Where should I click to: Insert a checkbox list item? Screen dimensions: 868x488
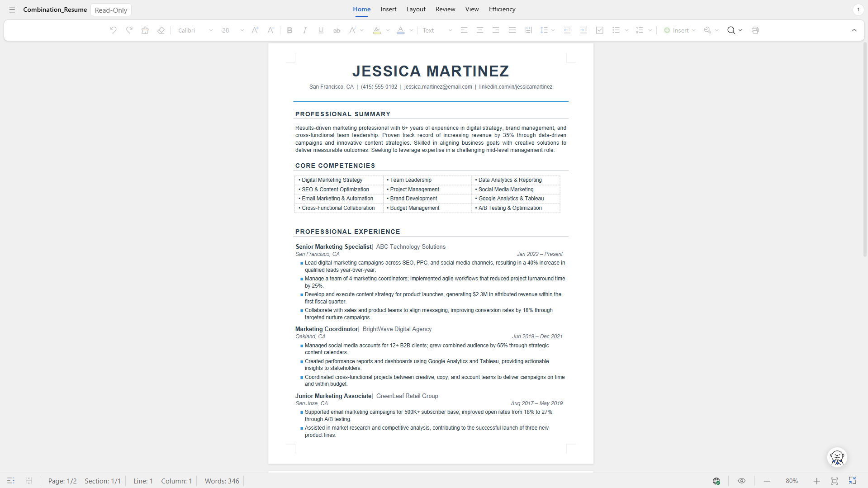(x=600, y=30)
